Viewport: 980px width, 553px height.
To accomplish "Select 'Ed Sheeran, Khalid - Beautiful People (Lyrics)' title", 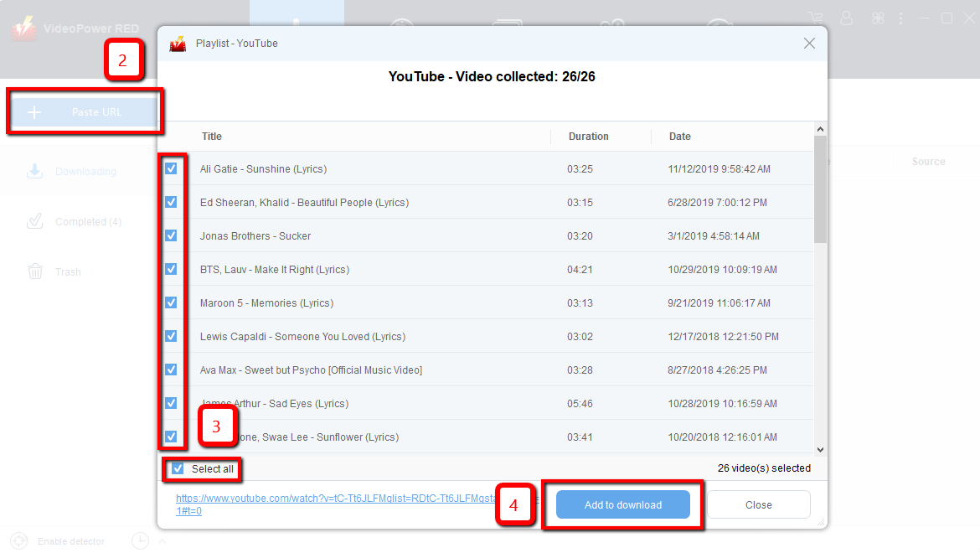I will coord(304,203).
